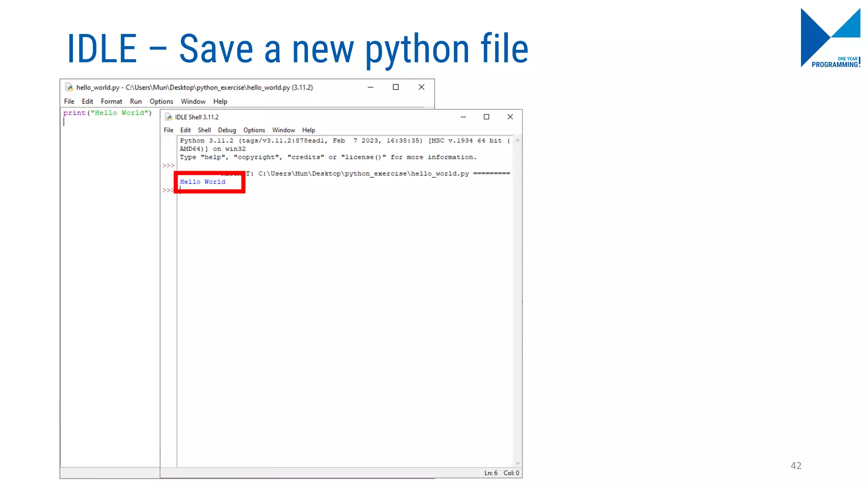This screenshot has width=868, height=488.
Task: Open the Format menu in the editor window
Action: (x=111, y=101)
